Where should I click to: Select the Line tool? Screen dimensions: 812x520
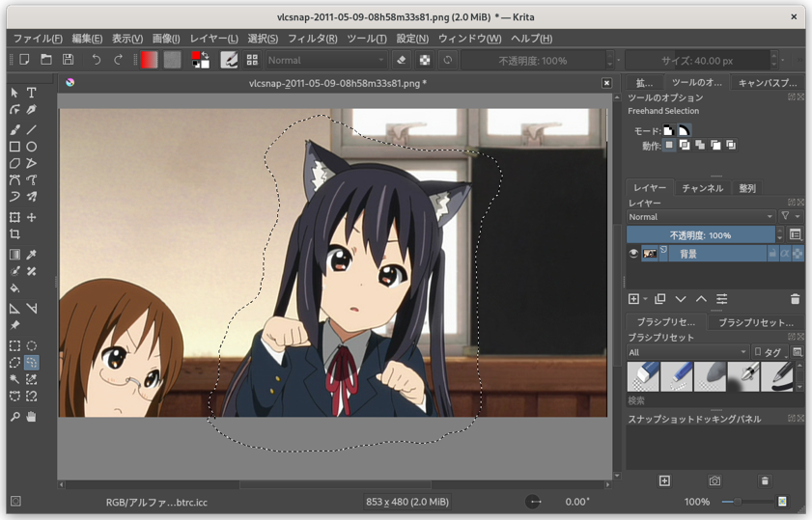[x=32, y=129]
